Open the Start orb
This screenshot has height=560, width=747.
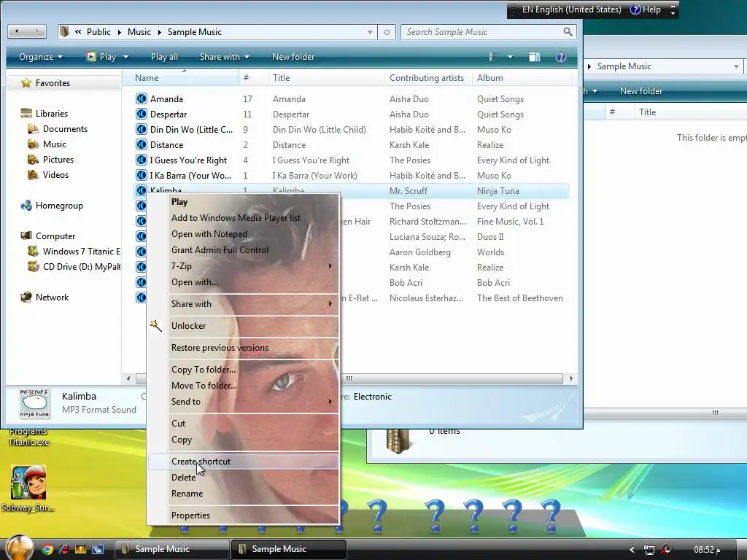pyautogui.click(x=20, y=548)
